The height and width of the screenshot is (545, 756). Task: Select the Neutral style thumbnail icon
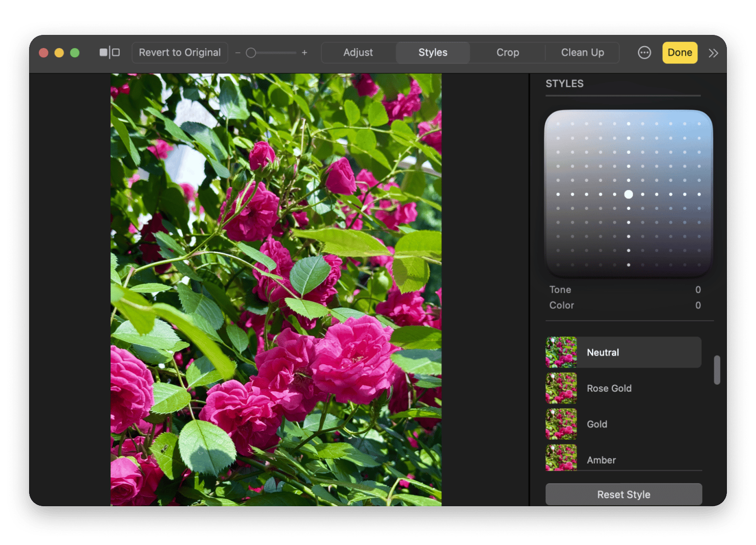point(561,353)
